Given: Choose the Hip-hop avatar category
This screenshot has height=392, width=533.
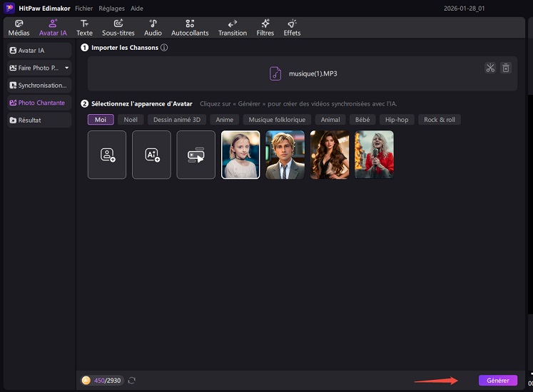Looking at the screenshot, I should tap(396, 120).
